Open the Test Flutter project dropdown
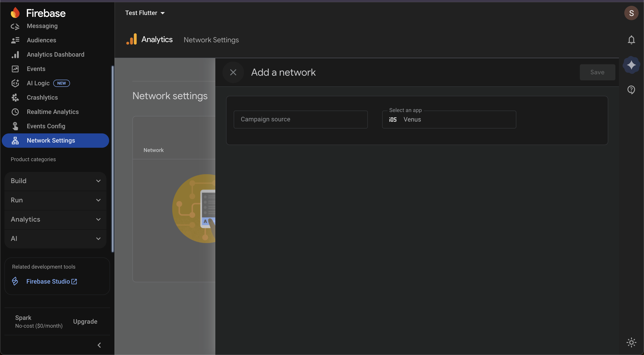The height and width of the screenshot is (355, 644). [145, 13]
